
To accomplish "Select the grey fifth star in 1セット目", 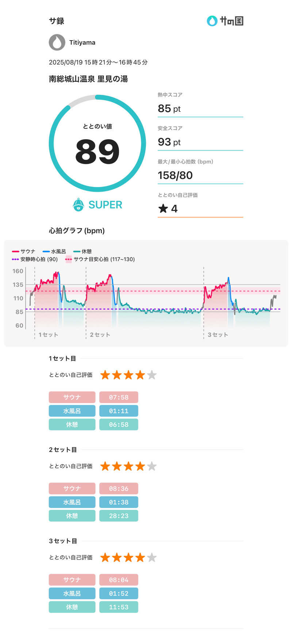I will [152, 375].
